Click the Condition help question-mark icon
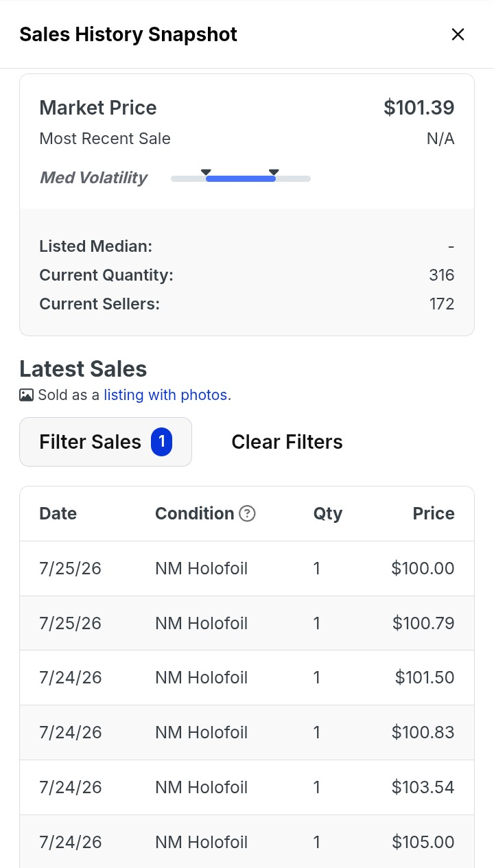 point(248,513)
